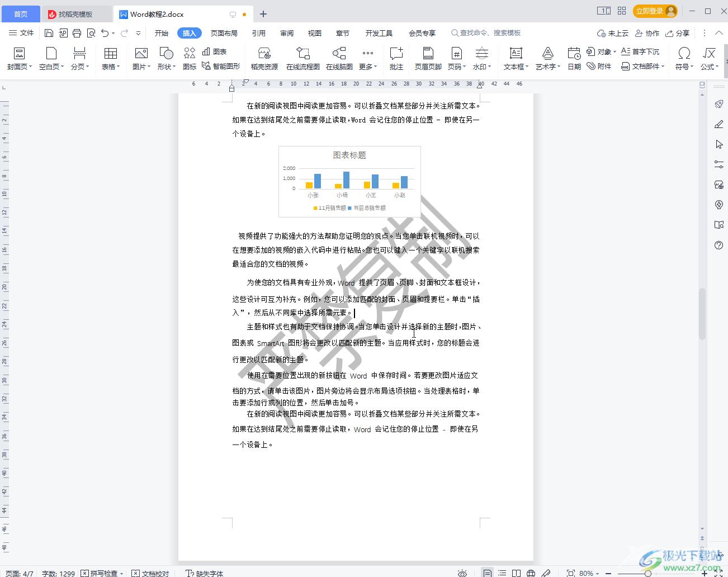Switch to outline view in status bar
Viewport: 728px width, 577px height.
502,573
